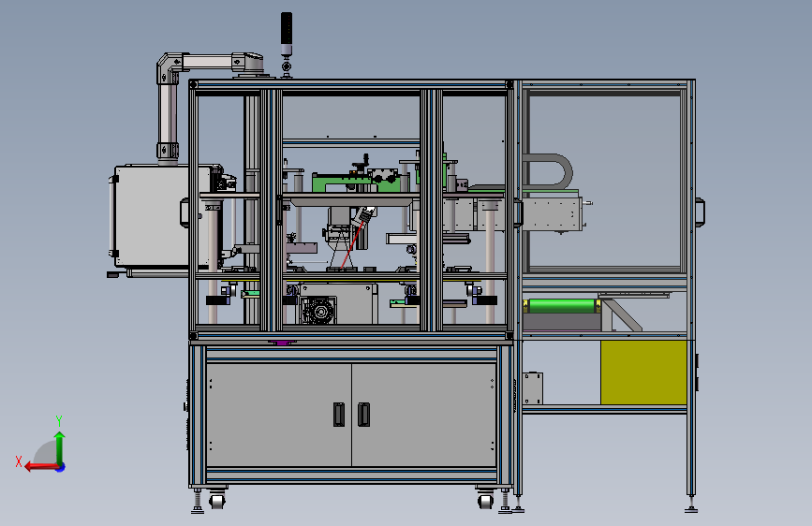
Task: Select the left cabinet door handle
Action: coord(339,415)
